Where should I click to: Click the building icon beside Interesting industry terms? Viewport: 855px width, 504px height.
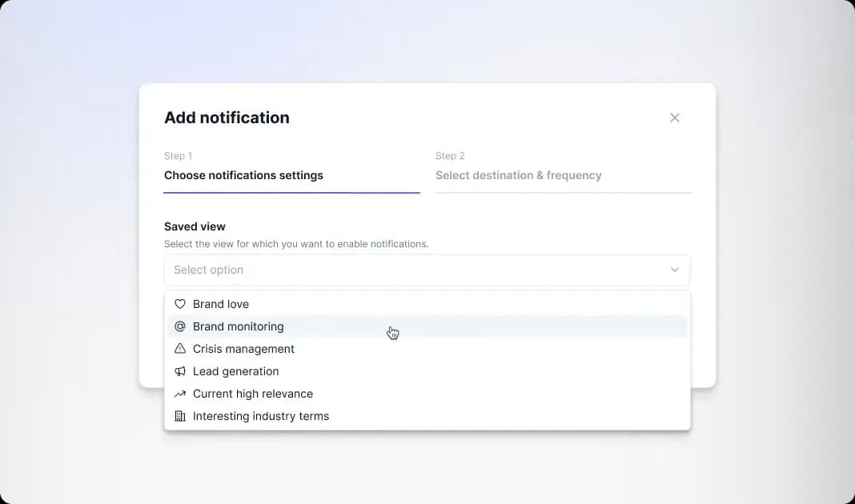(x=179, y=416)
